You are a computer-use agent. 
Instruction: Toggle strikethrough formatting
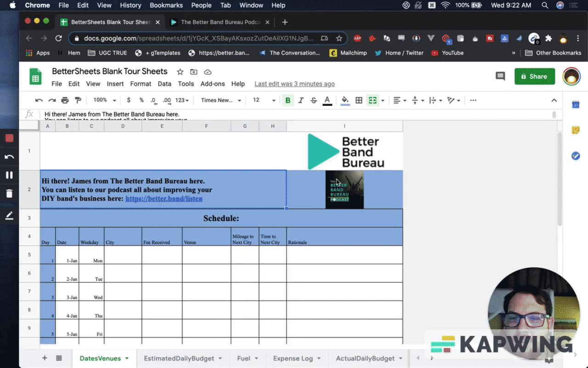pos(314,100)
